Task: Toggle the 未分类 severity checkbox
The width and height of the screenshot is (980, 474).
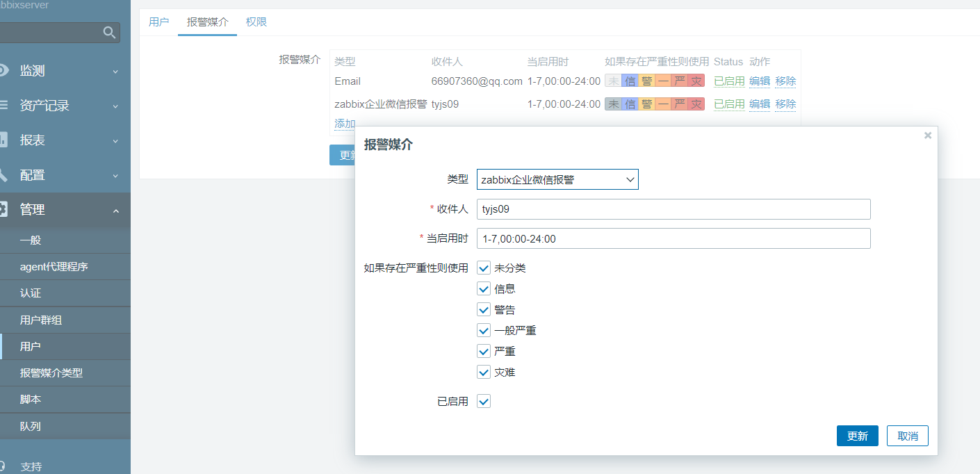Action: pyautogui.click(x=484, y=268)
